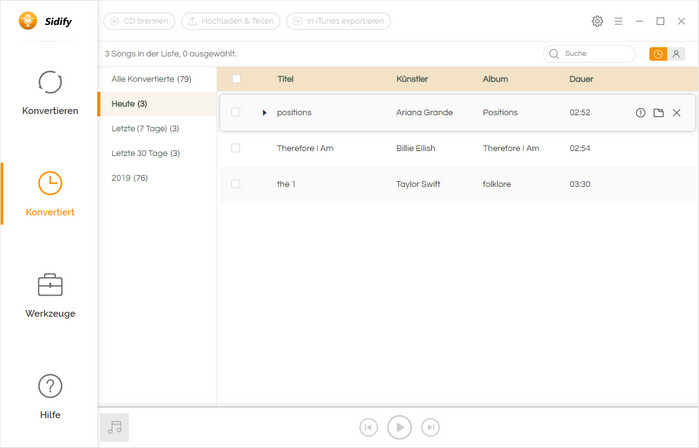Open the Konvertiert history clock icon
The height and width of the screenshot is (448, 699).
coord(50,183)
